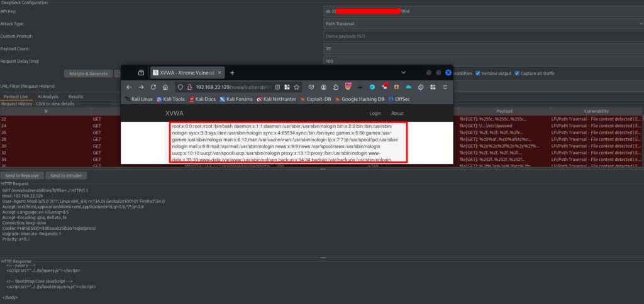The height and width of the screenshot is (304, 644).
Task: Click the Cookie PHPSESSID line in HTTP Request
Action: [x=49, y=228]
